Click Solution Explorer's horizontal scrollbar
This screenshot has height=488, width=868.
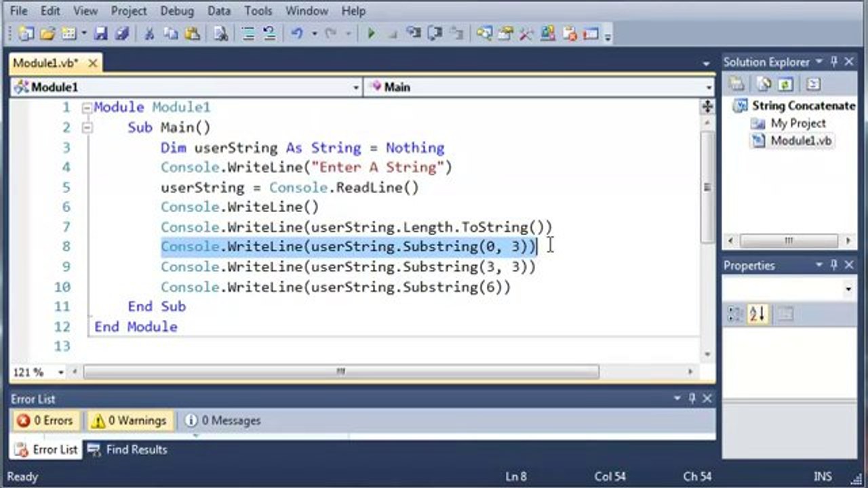coord(788,241)
